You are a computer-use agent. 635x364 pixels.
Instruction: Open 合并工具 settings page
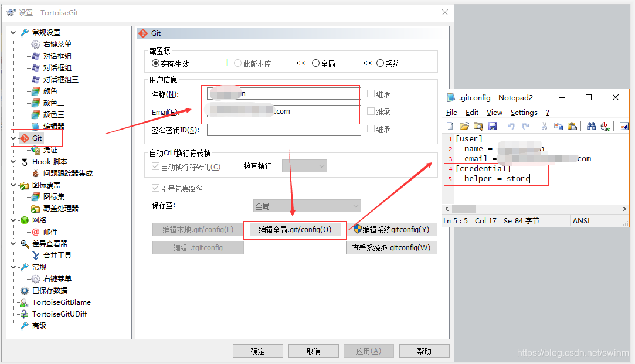tap(57, 256)
